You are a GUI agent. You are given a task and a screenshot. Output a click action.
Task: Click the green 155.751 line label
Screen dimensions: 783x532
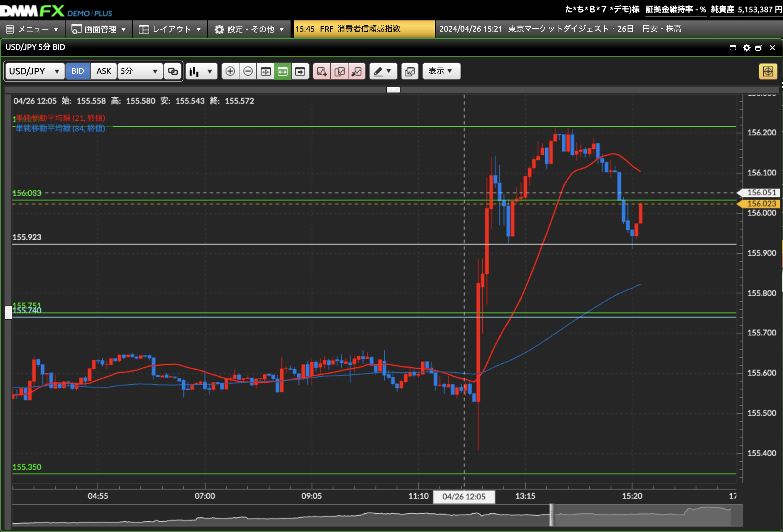tap(27, 305)
